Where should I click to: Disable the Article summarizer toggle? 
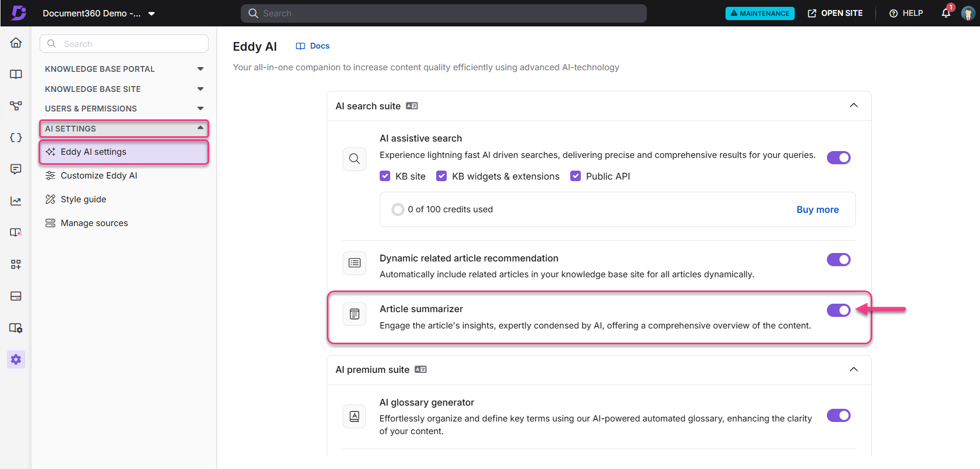click(838, 310)
